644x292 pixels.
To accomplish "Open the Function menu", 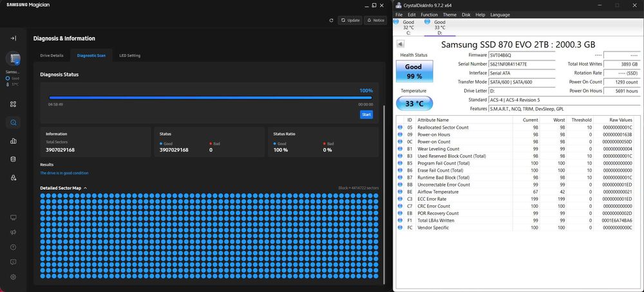I will [x=429, y=15].
